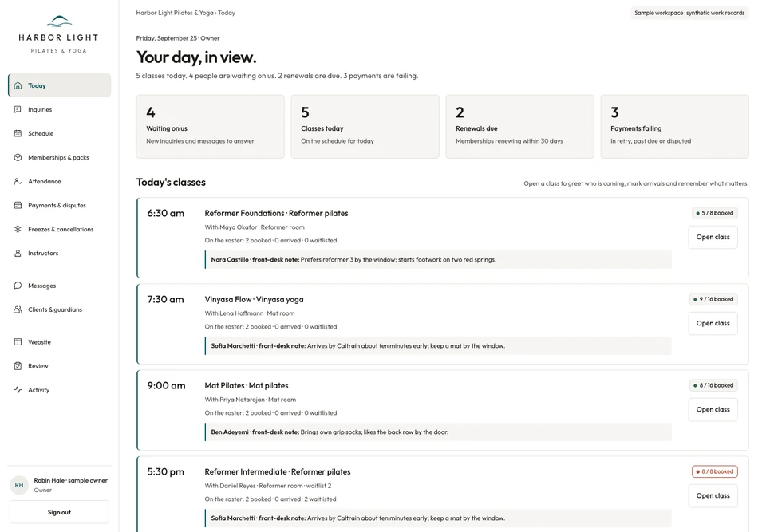766x532 pixels.
Task: Click the 9 / 16 booked badge
Action: pyautogui.click(x=713, y=299)
